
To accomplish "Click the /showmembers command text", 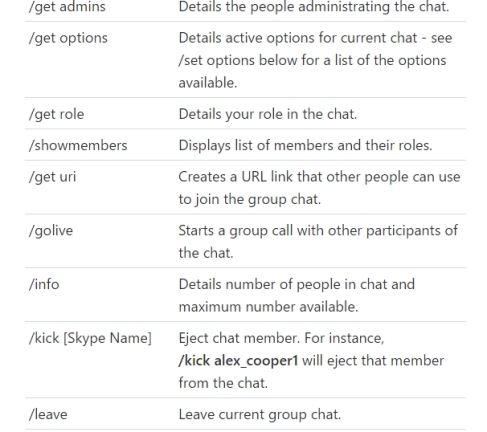I will point(78,145).
